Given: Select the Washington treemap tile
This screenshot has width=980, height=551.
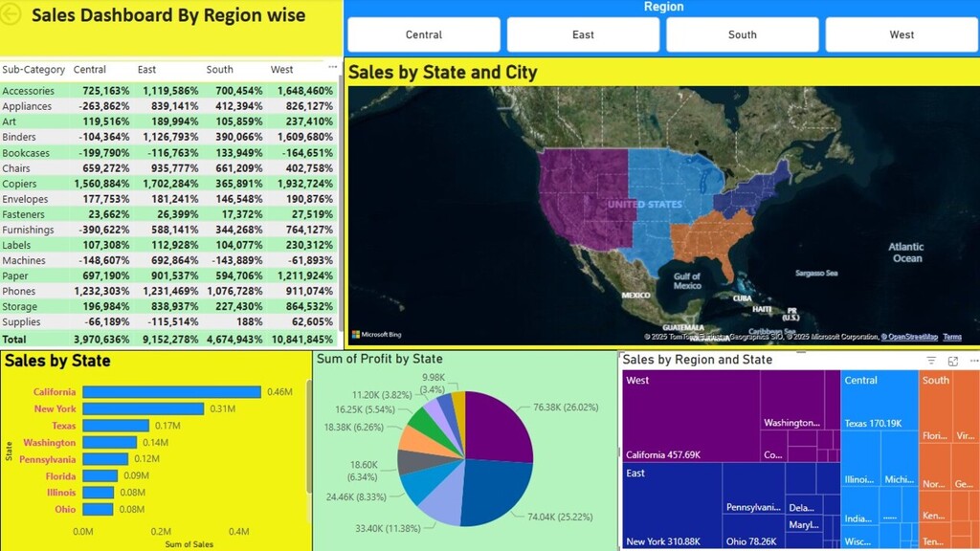Looking at the screenshot, I should pos(792,400).
